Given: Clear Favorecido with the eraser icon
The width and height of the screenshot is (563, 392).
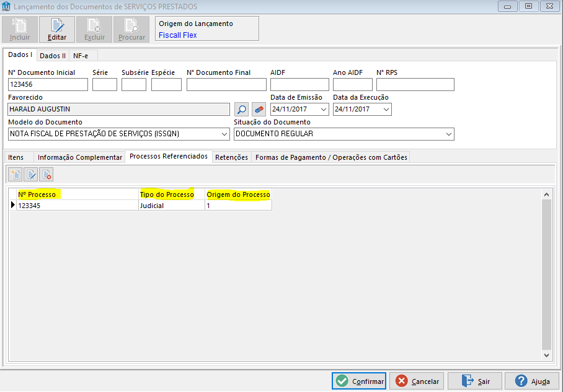Looking at the screenshot, I should click(259, 110).
